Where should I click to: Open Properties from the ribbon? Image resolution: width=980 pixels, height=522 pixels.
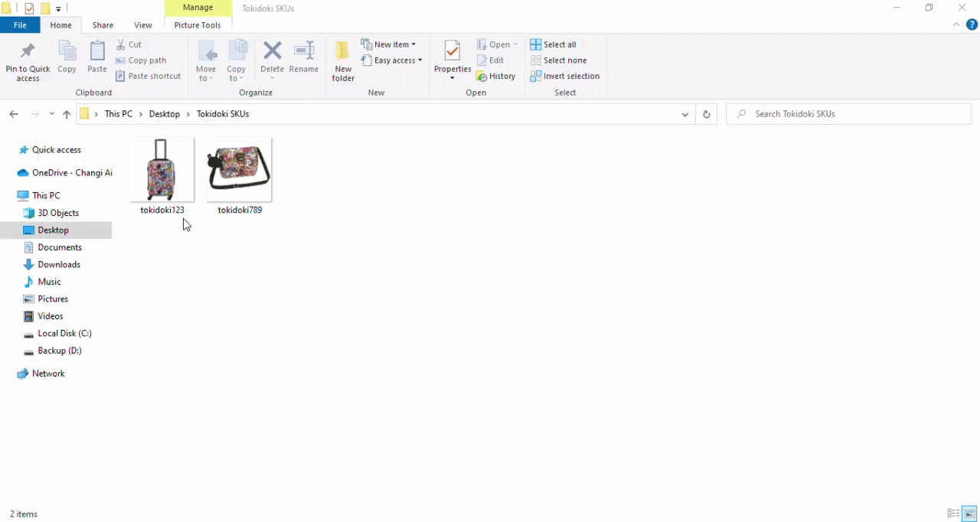coord(452,53)
